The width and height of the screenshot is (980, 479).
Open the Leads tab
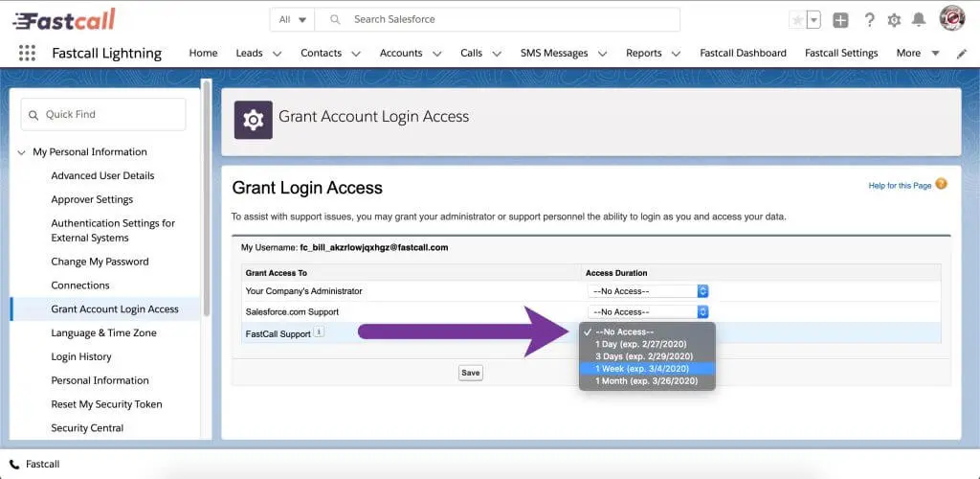pos(250,53)
